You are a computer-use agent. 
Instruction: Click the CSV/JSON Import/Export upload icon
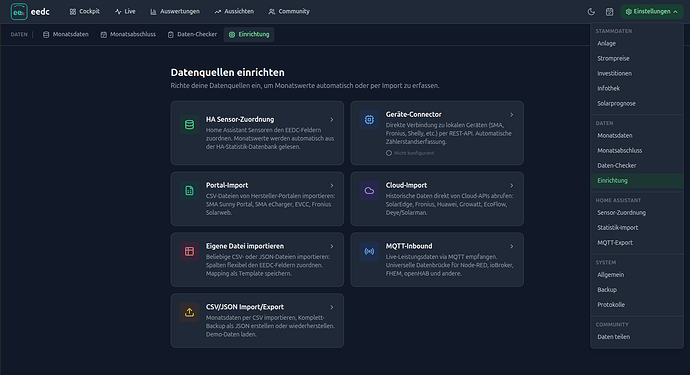point(189,312)
